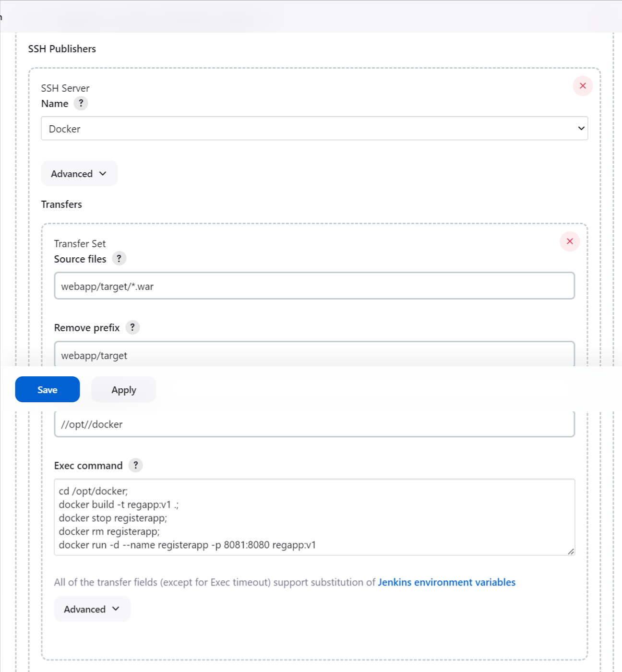The width and height of the screenshot is (622, 672).
Task: Expand the SSH Server Advanced options
Action: click(79, 173)
